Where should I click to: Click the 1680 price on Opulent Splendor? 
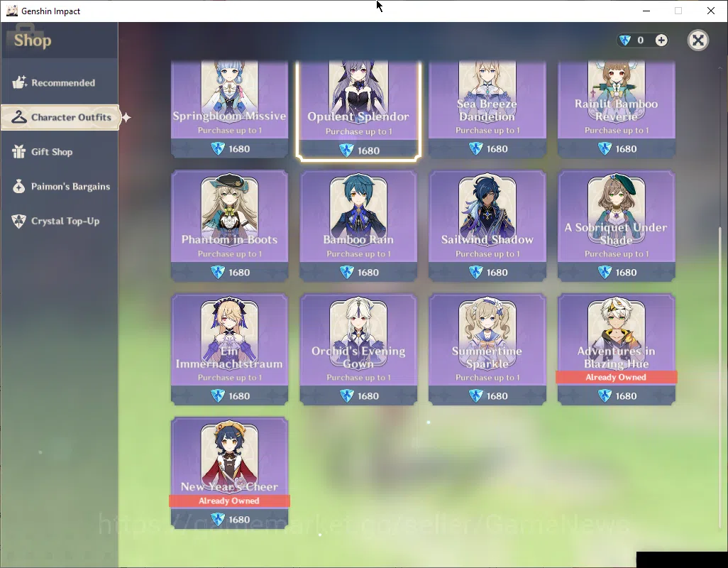[368, 151]
